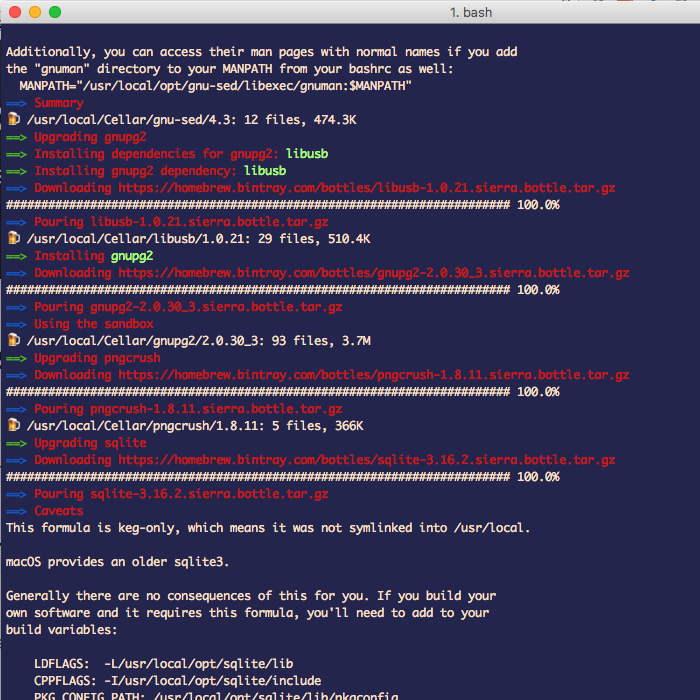Screen dimensions: 700x700
Task: Click the '1. bash' window title
Action: [x=471, y=12]
